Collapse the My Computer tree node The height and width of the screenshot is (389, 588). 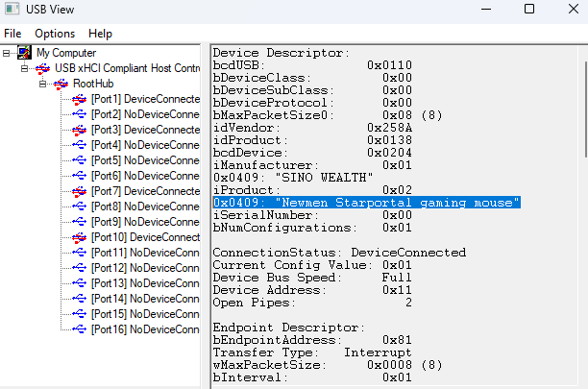click(x=6, y=53)
